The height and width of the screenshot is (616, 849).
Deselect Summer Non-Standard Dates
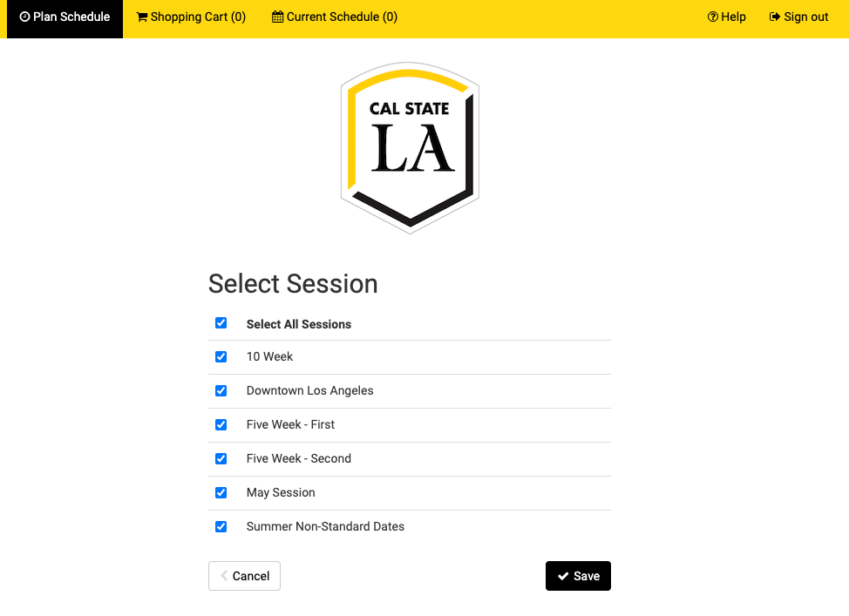coord(221,526)
